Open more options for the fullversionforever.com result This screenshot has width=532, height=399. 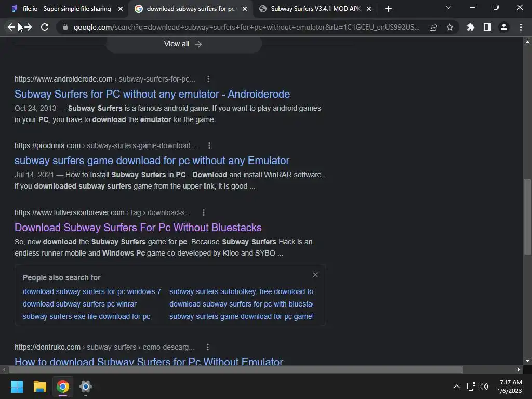204,212
